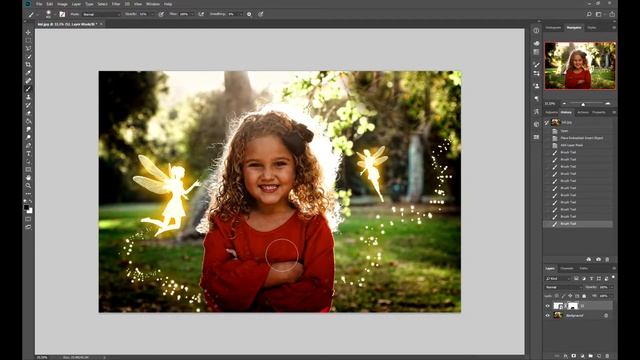The image size is (640, 360).
Task: Open the File menu
Action: [39, 4]
